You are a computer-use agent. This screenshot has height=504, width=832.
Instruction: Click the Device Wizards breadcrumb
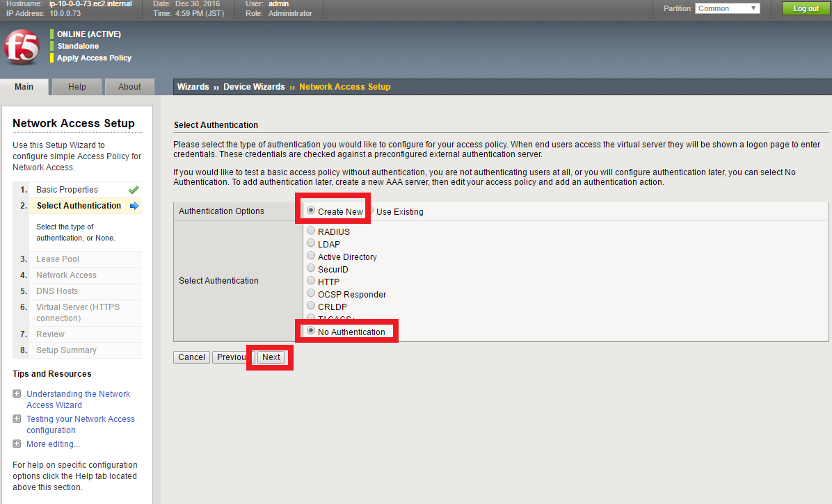(x=254, y=87)
